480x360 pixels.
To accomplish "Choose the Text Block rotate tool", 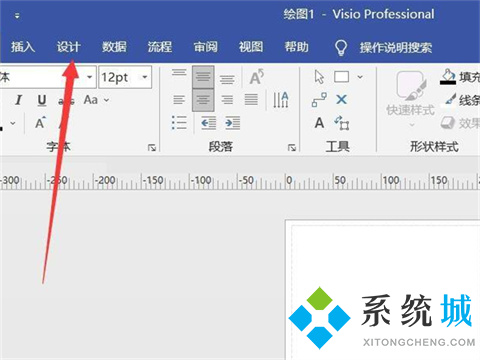I will click(x=342, y=123).
